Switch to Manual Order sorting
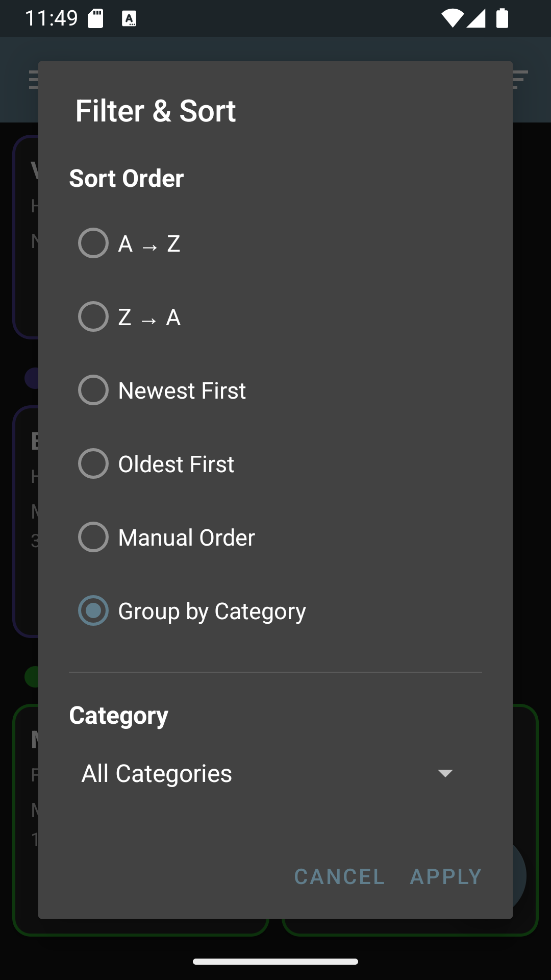Screen dimensions: 551x980 (93, 536)
